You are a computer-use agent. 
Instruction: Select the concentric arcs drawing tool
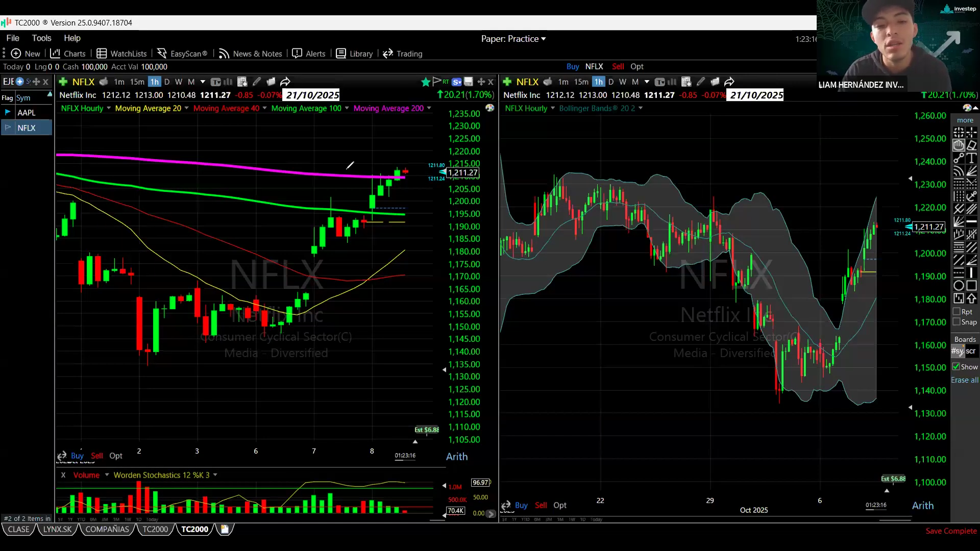959,171
